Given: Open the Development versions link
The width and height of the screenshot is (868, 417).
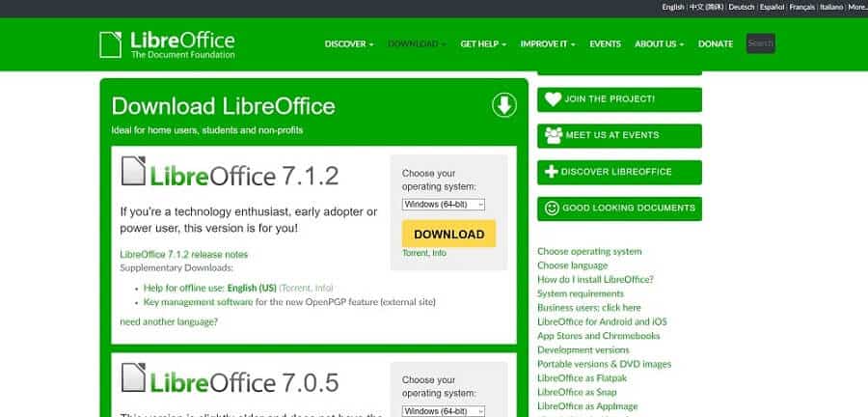Looking at the screenshot, I should (x=583, y=350).
